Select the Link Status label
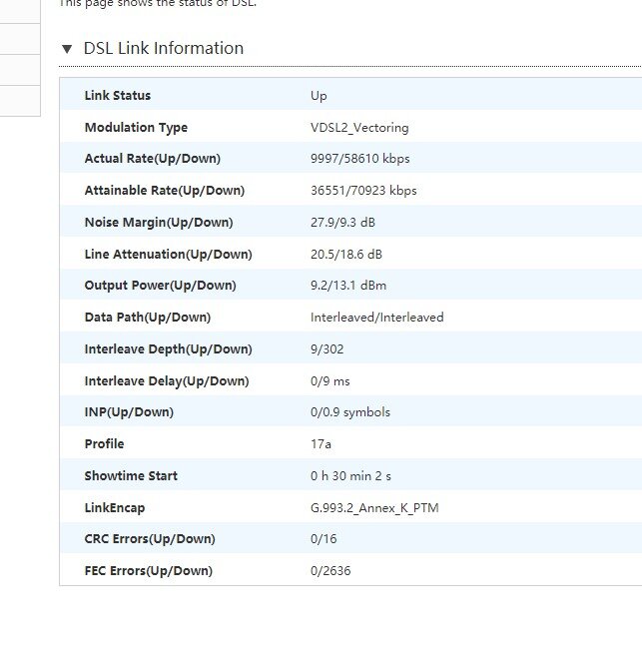The image size is (642, 672). pyautogui.click(x=118, y=95)
